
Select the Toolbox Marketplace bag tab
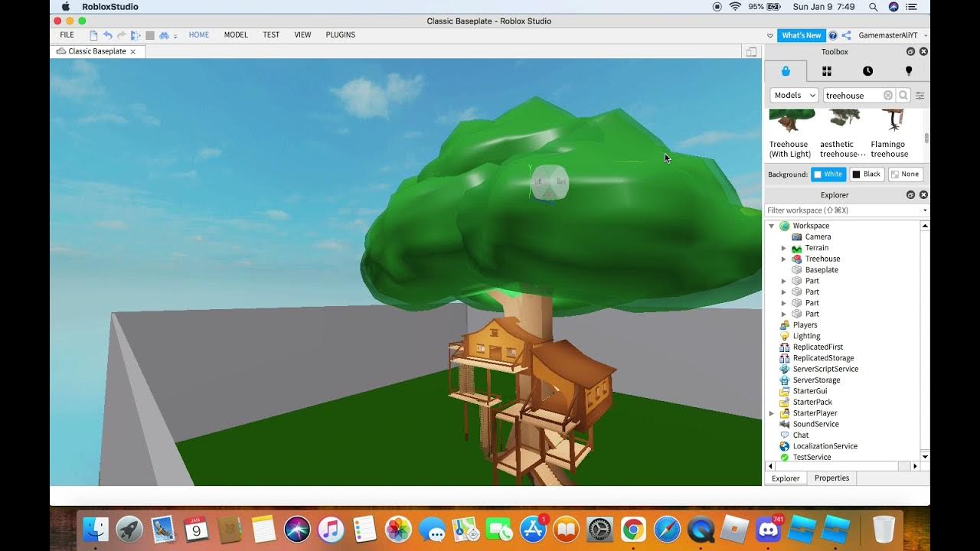pos(786,71)
